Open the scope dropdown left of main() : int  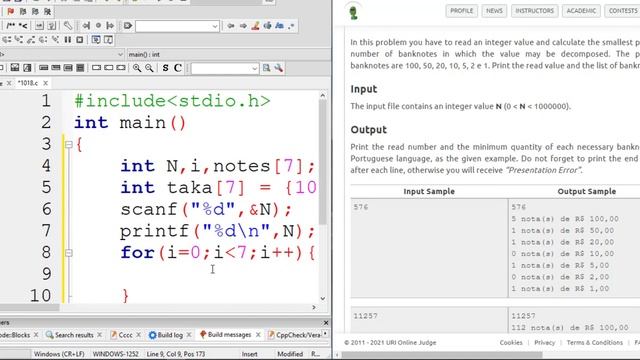(120, 54)
